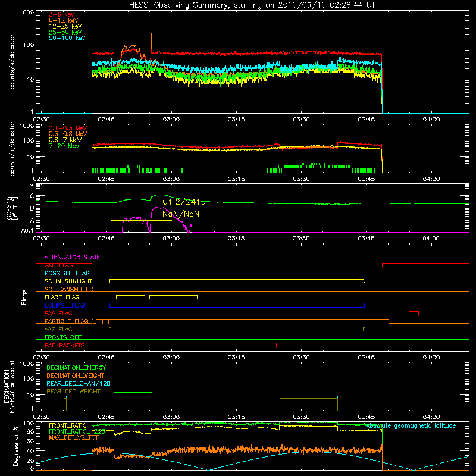The image size is (476, 476).
Task: Select the SAA_FLAG label
Action: point(58,313)
